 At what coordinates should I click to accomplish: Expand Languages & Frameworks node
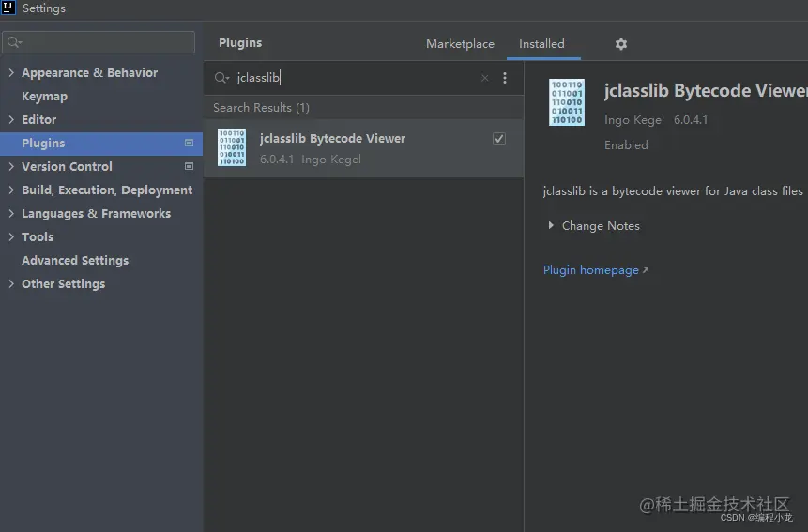[11, 213]
